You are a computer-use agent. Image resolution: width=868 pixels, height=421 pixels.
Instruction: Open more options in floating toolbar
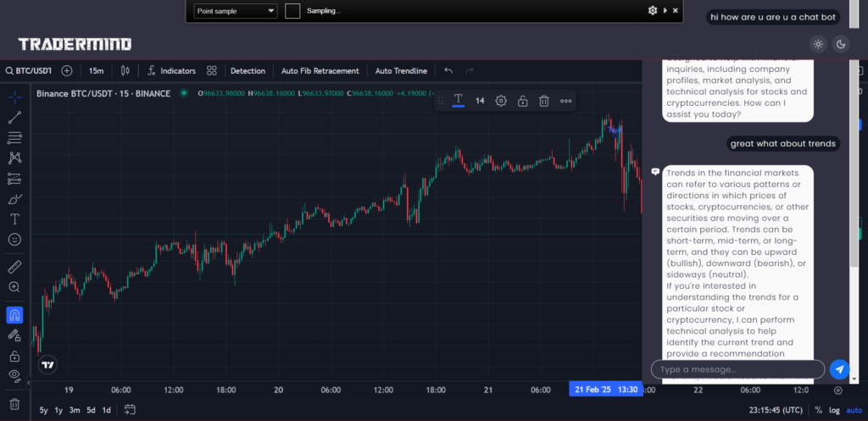[565, 101]
